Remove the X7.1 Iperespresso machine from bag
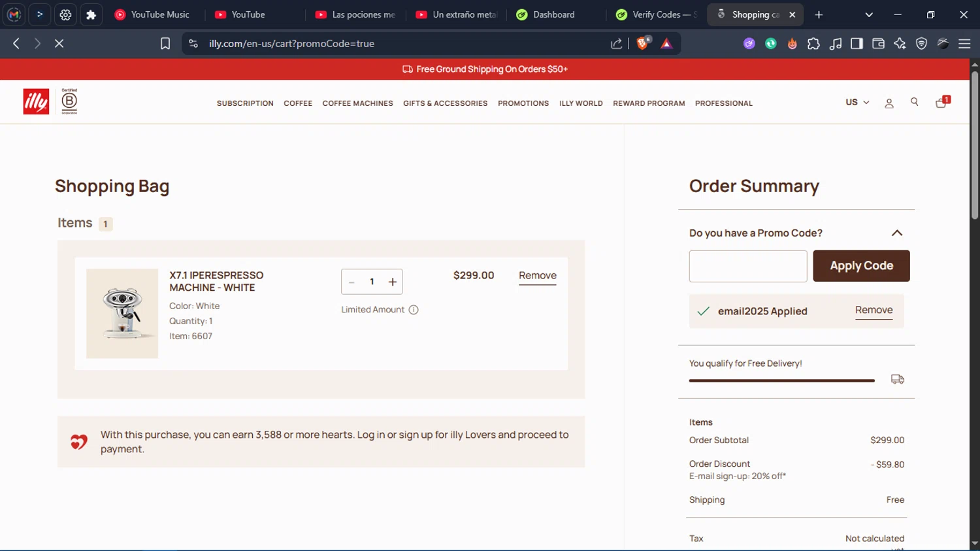The image size is (980, 551). 537,276
